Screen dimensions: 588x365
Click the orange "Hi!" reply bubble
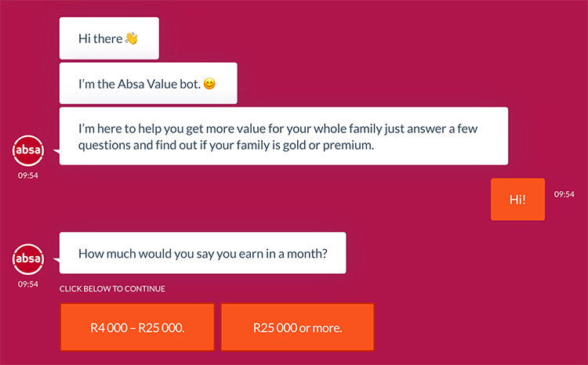(x=517, y=199)
